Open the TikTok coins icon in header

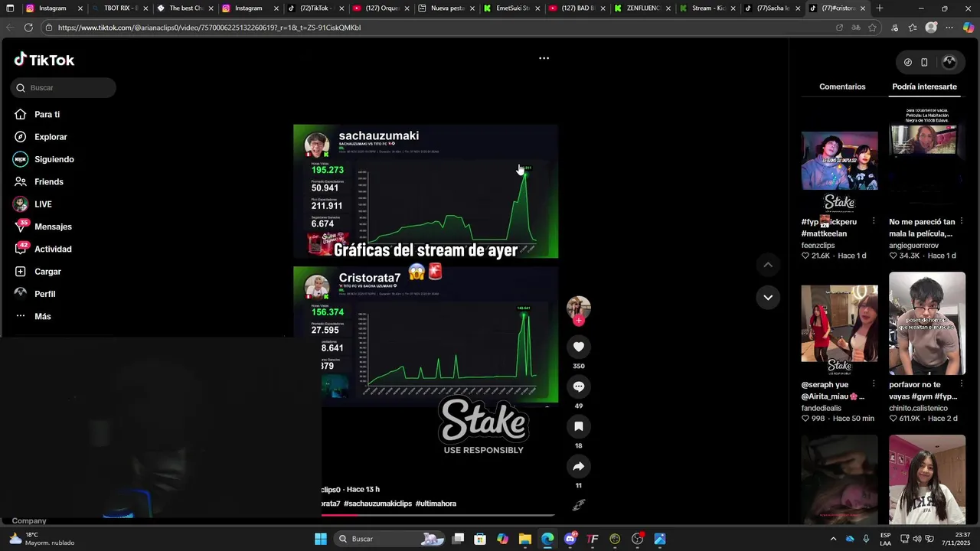click(908, 62)
